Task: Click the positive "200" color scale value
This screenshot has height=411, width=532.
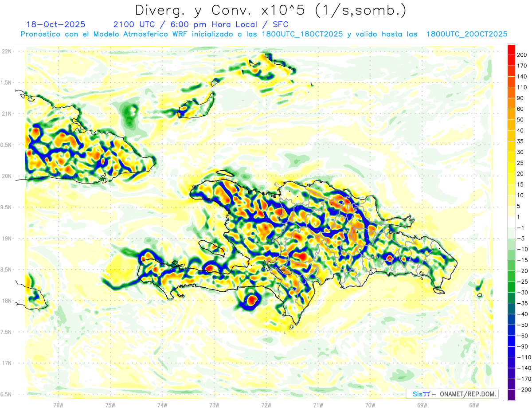Action: coord(522,55)
